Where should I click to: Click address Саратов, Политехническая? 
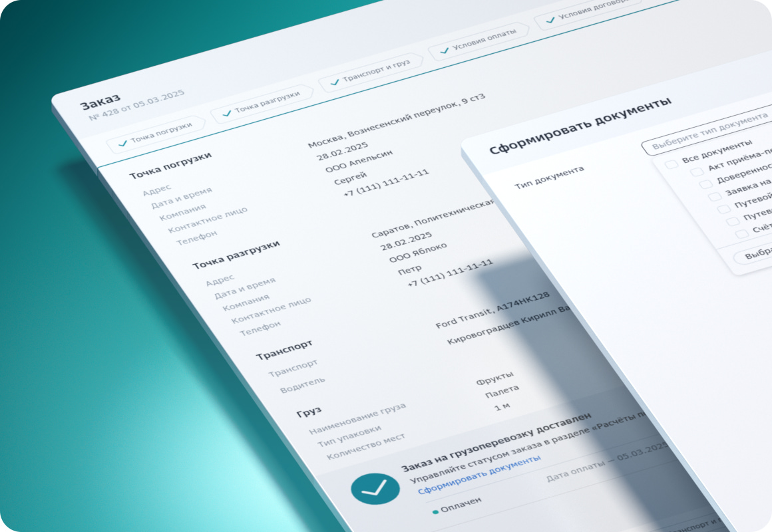pyautogui.click(x=433, y=218)
